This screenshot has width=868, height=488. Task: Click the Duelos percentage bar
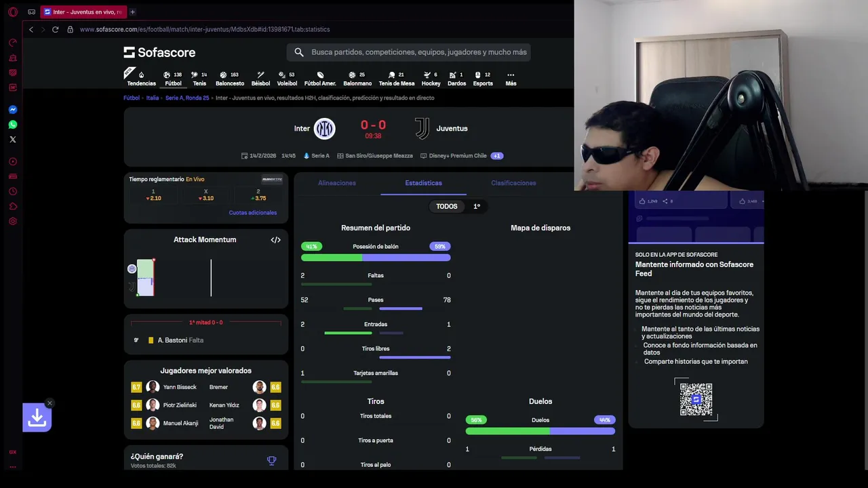(540, 431)
